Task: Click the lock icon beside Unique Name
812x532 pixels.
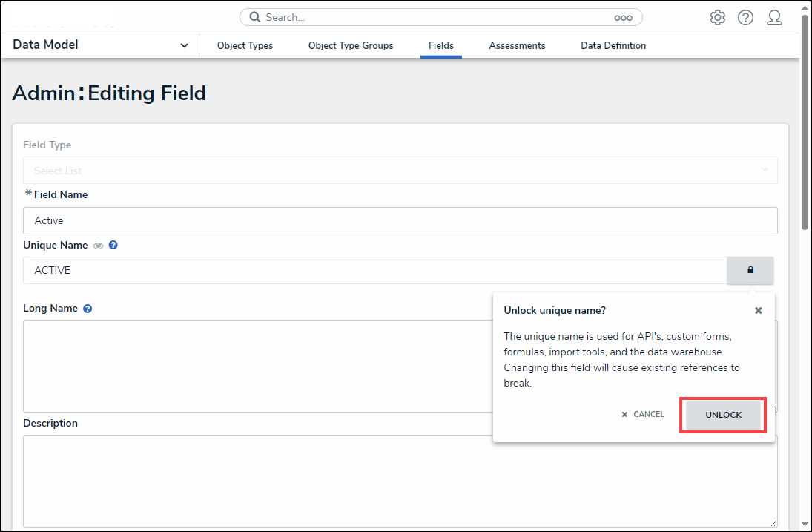Action: (x=750, y=271)
